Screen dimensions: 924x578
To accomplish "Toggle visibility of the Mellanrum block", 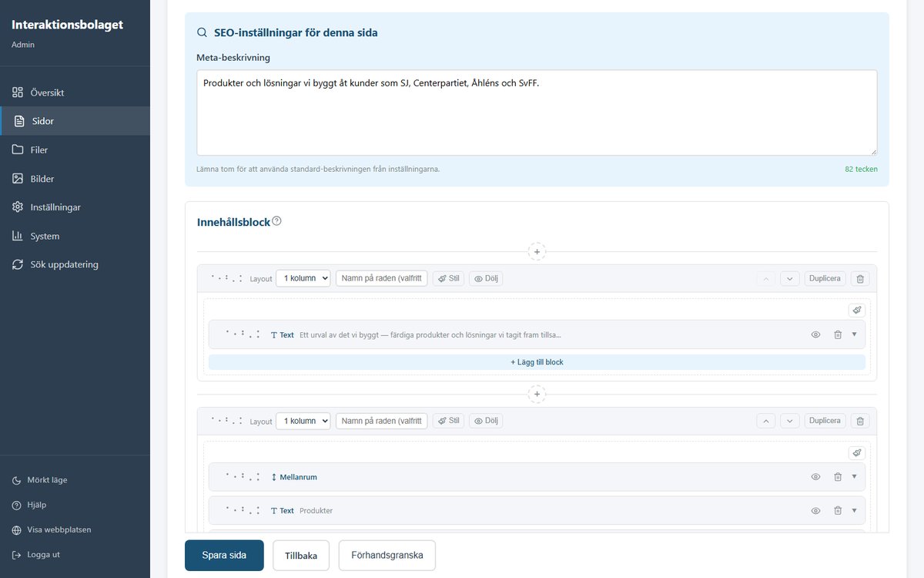I will [815, 477].
